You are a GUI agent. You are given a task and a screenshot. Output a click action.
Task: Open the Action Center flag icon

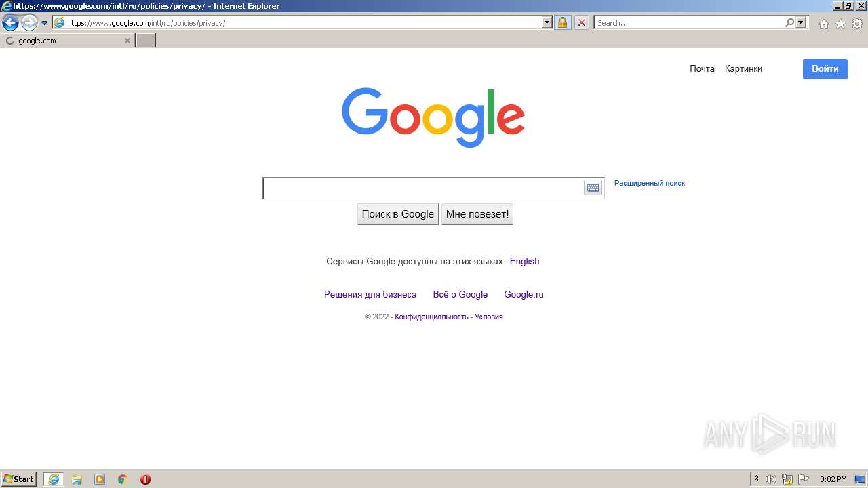[x=804, y=479]
